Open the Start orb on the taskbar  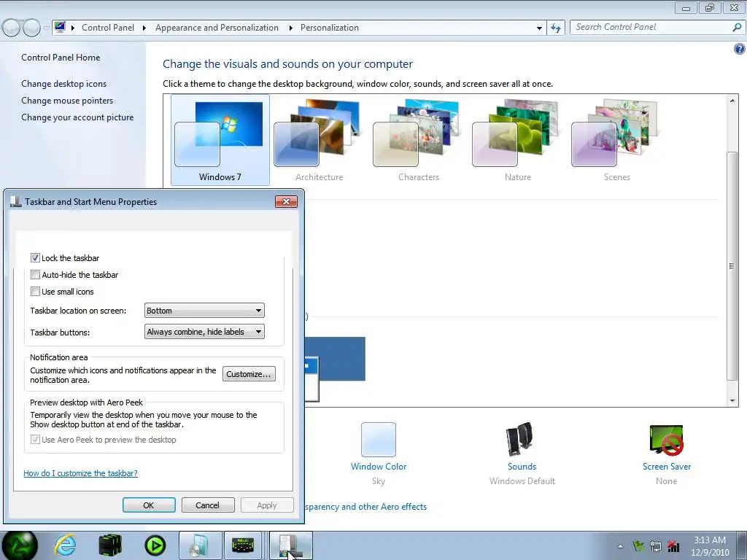(20, 545)
